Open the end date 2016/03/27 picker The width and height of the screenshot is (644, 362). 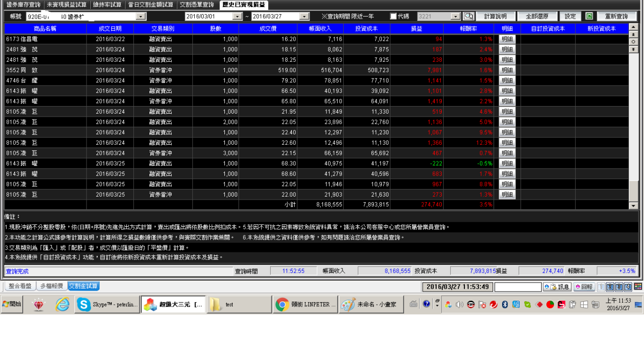pos(304,17)
